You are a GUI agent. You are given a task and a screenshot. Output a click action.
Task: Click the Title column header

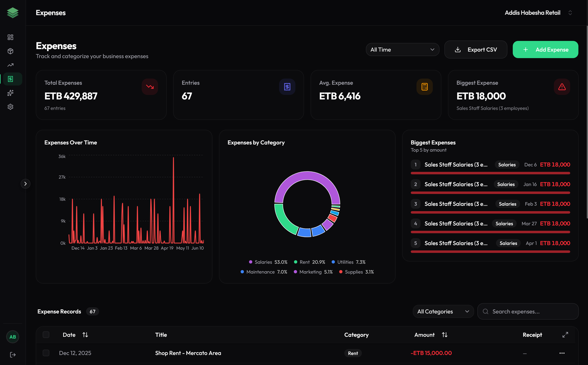(x=161, y=335)
